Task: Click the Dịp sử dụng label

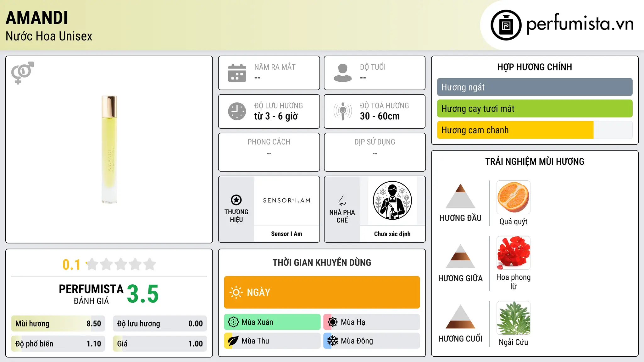Action: tap(375, 142)
